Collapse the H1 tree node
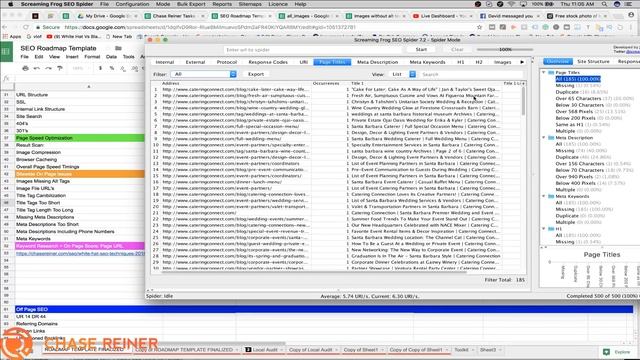 [544, 229]
